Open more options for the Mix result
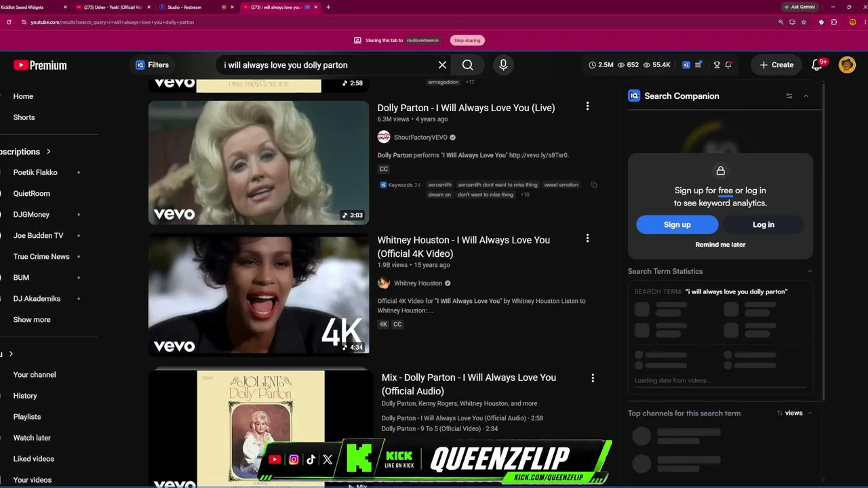The image size is (868, 488). click(x=593, y=378)
